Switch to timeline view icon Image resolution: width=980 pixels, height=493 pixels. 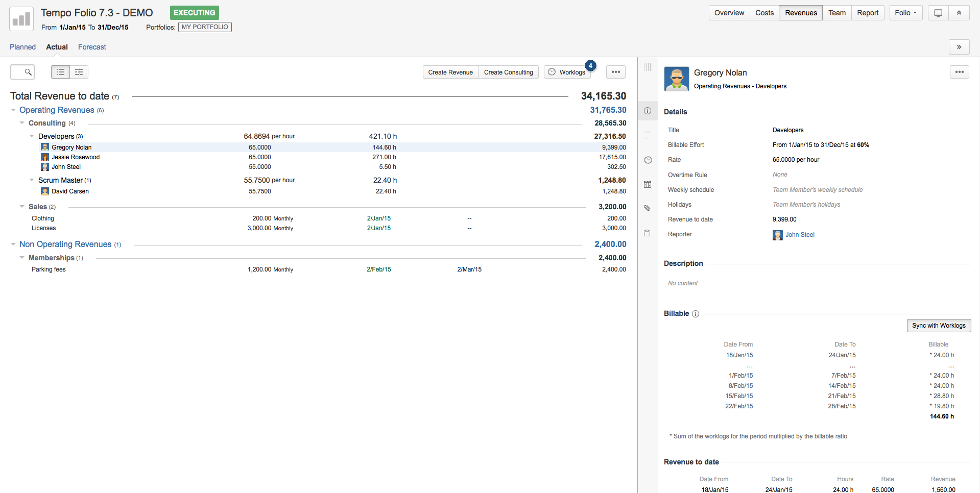(79, 72)
